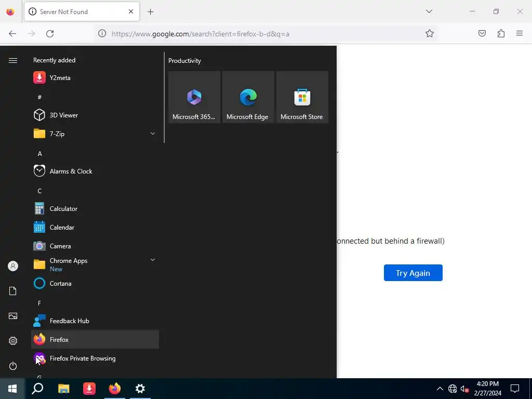Jump to letter A header
The height and width of the screenshot is (399, 532).
click(x=39, y=154)
